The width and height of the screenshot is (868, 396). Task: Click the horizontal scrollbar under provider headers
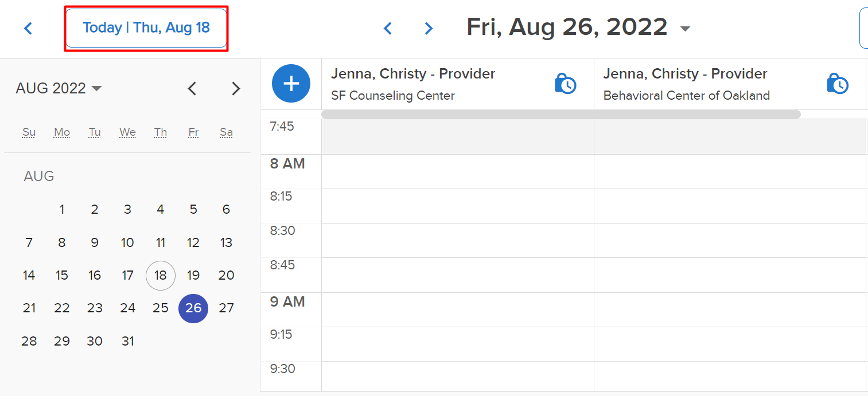(x=560, y=115)
